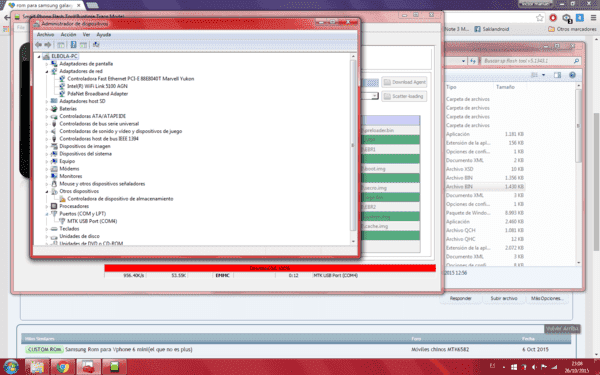Image resolution: width=600 pixels, height=375 pixels.
Task: Click the warning icon of Controladora de dispositivo de almacenamiento
Action: pyautogui.click(x=62, y=199)
